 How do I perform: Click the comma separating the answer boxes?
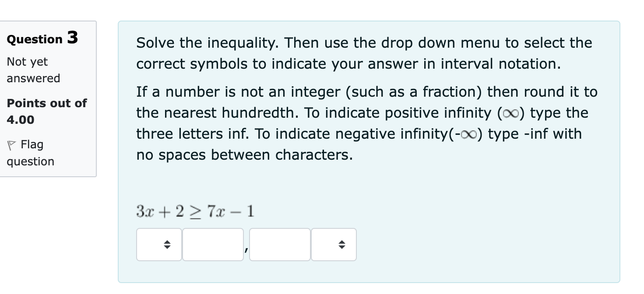246,249
